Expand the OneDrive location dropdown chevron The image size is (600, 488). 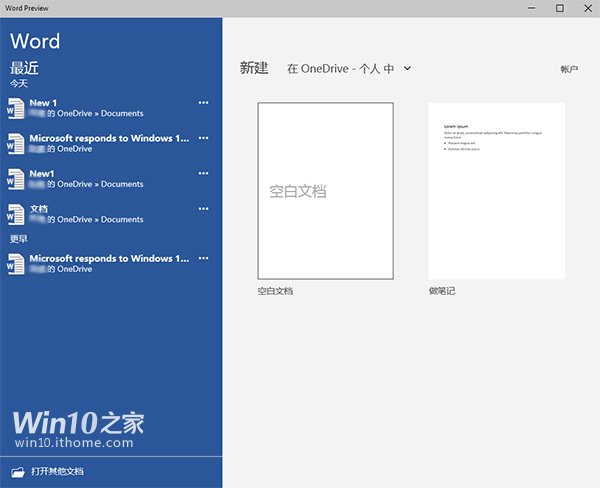(x=408, y=69)
